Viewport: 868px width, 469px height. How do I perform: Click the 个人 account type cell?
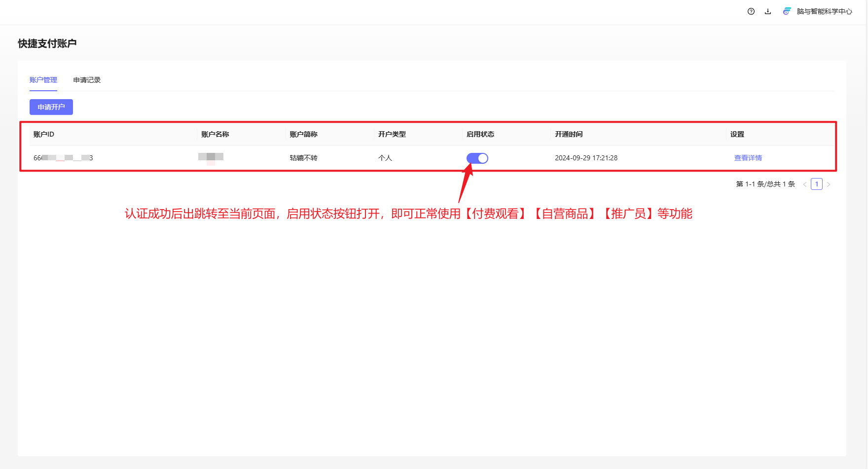[x=385, y=158]
